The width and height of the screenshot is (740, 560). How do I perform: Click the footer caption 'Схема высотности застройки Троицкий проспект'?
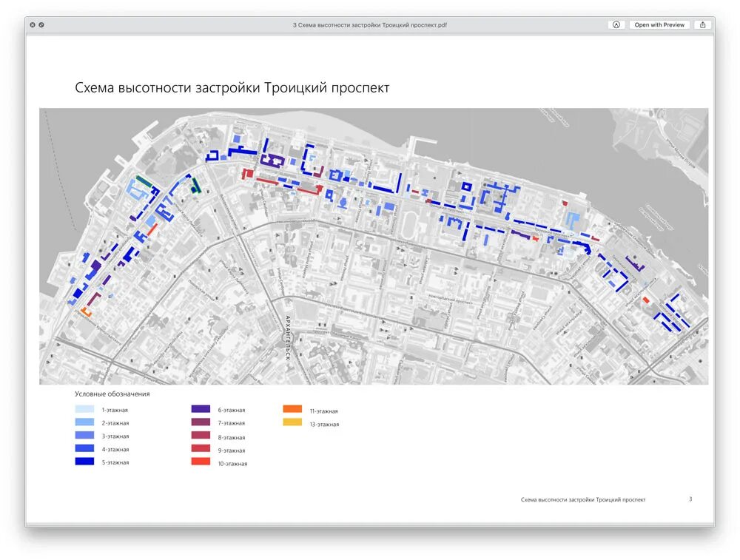point(583,499)
